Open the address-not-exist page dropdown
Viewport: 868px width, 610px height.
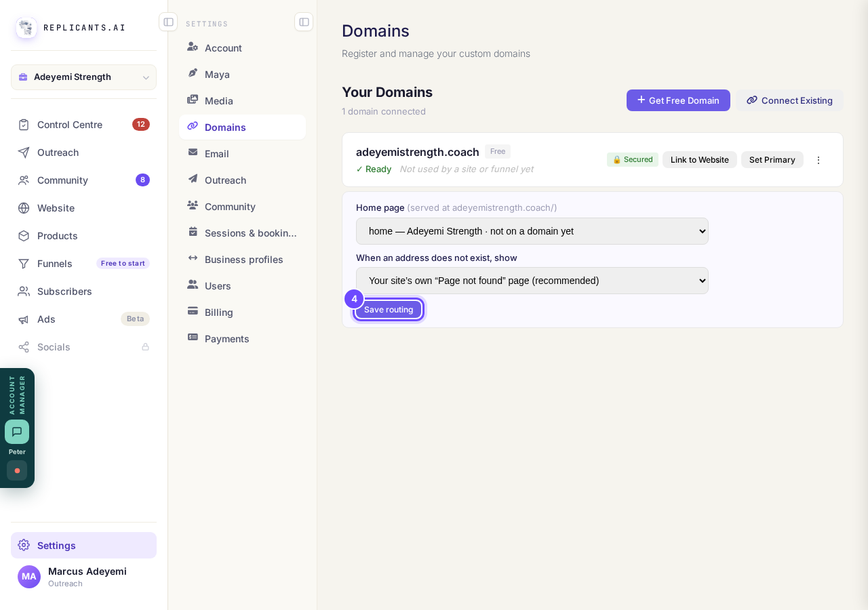point(532,281)
